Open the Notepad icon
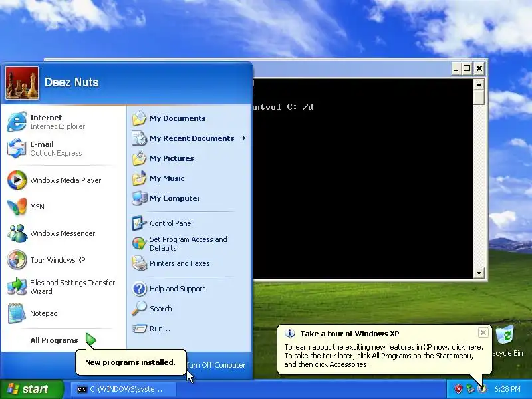Viewport: 532px width, 399px height. tap(17, 313)
